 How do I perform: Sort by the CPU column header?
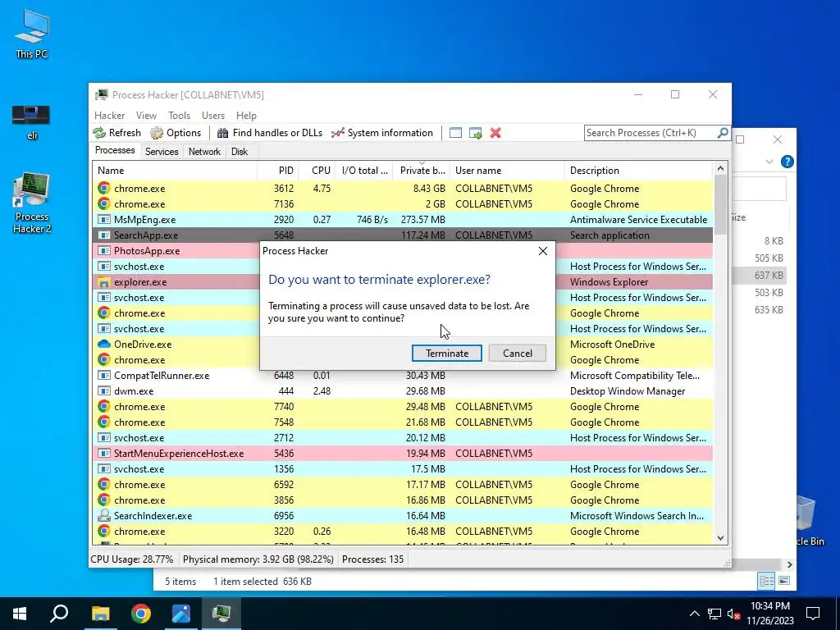click(x=317, y=171)
